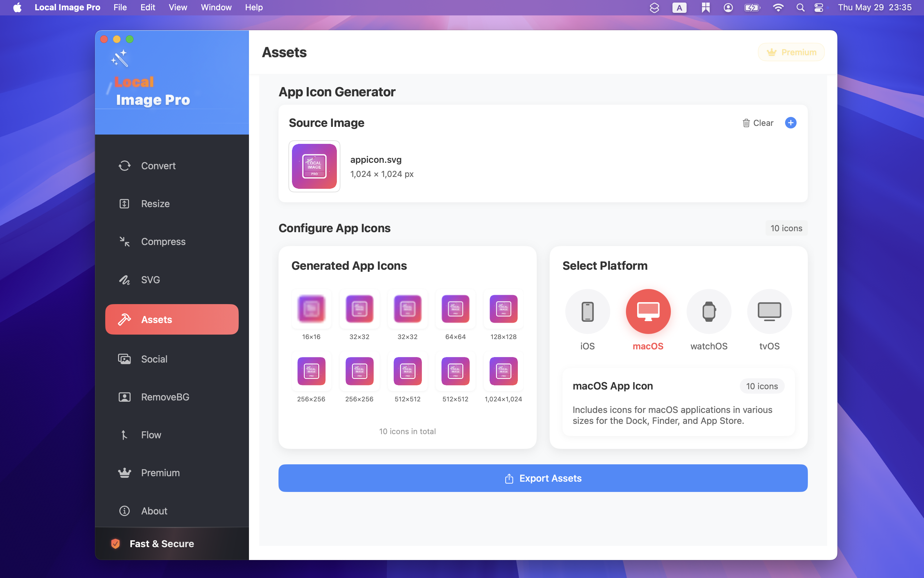Click the Fast & Secure shield icon

[115, 543]
